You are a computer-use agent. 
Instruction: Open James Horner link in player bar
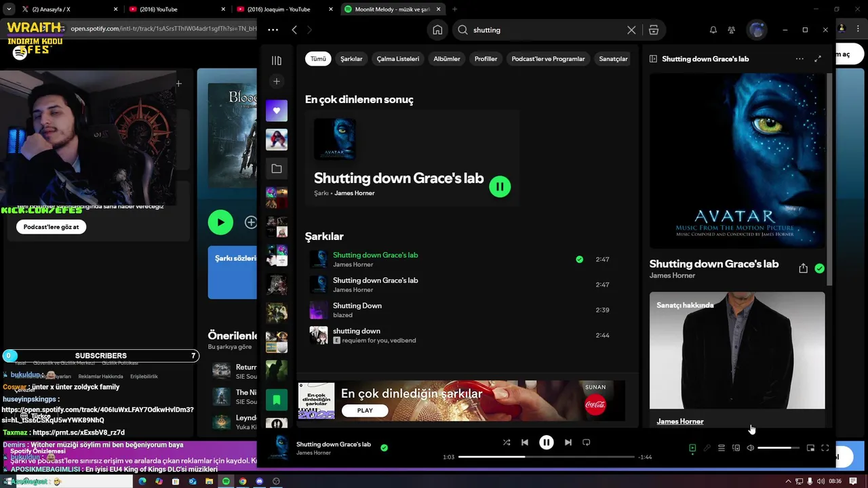(313, 453)
